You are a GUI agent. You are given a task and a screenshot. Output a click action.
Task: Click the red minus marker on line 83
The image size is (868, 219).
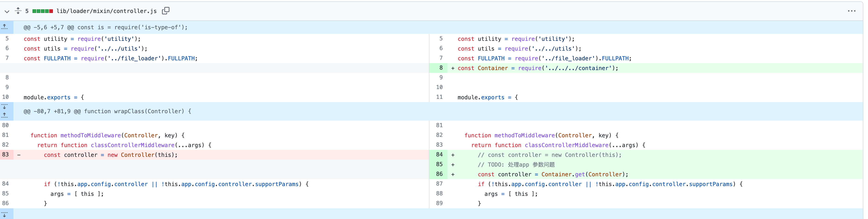(19, 155)
